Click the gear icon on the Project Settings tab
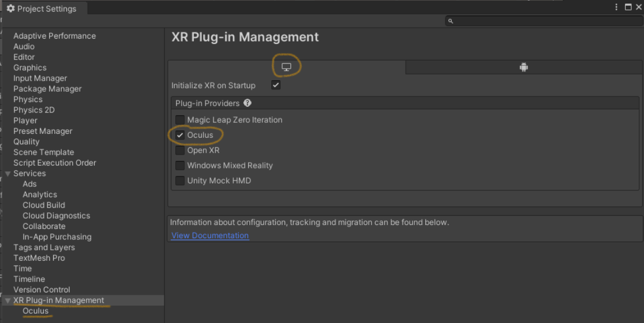Screen dimensions: 644x323 tap(11, 9)
